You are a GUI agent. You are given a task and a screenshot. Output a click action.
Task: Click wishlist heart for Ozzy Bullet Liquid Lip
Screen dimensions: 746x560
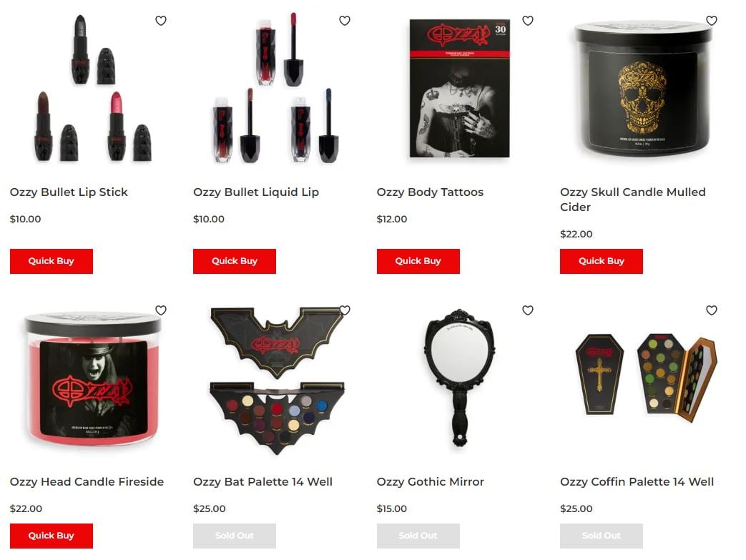[x=345, y=21]
